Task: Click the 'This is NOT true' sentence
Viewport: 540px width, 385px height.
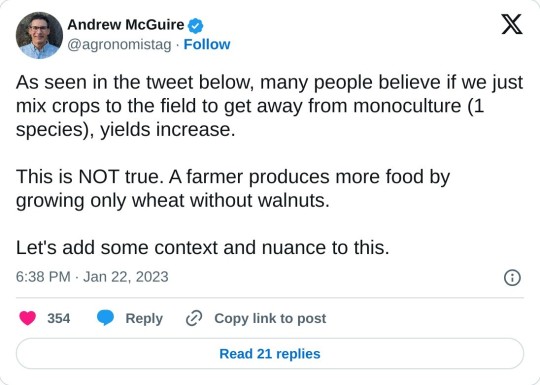Action: tap(90, 177)
